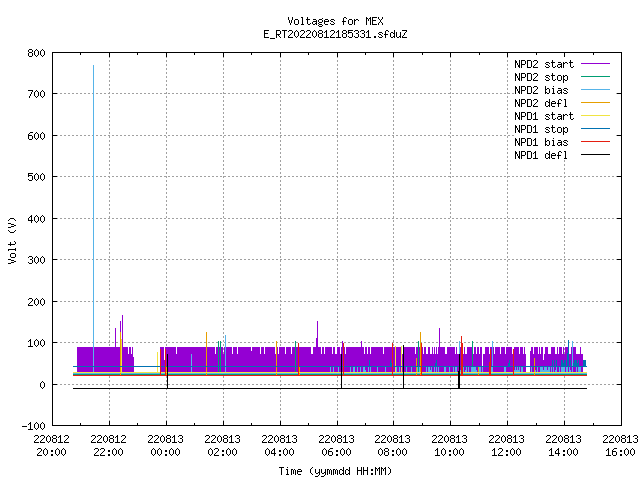Screen dimensions: 640x480
Task: Click the 600 y-axis tick value
Action: pyautogui.click(x=36, y=136)
